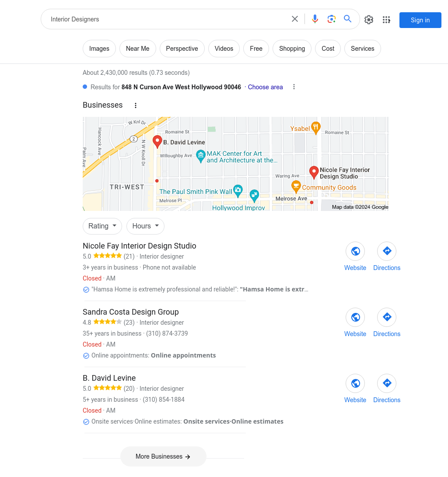448x477 pixels.
Task: Click the Choose area link
Action: click(x=265, y=87)
